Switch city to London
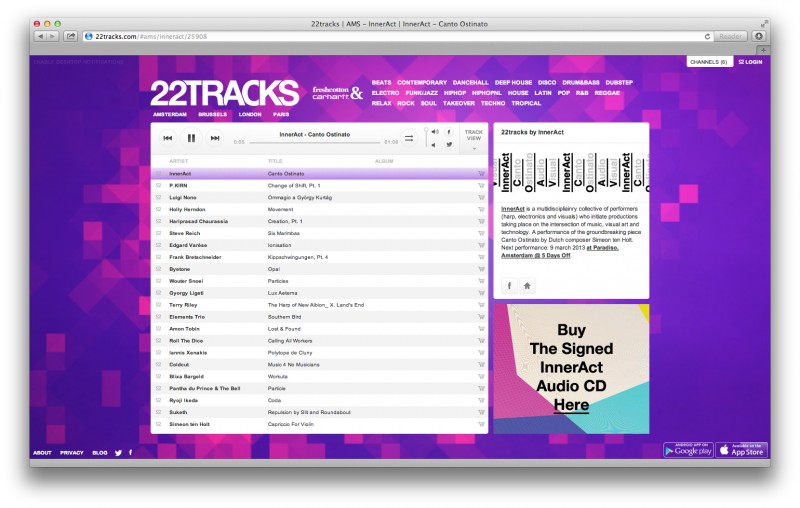 (250, 114)
